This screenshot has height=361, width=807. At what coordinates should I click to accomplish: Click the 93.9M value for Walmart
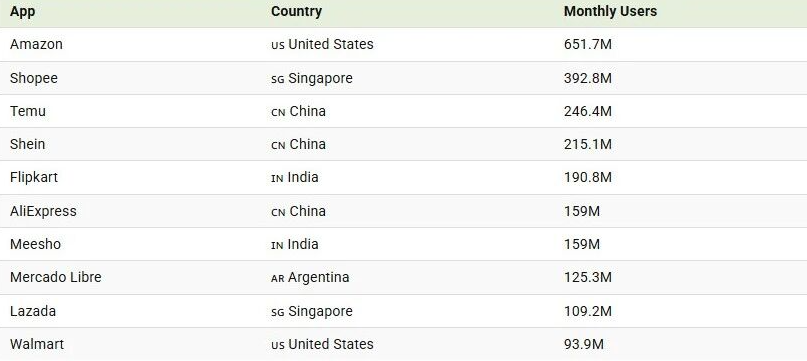[x=584, y=344]
